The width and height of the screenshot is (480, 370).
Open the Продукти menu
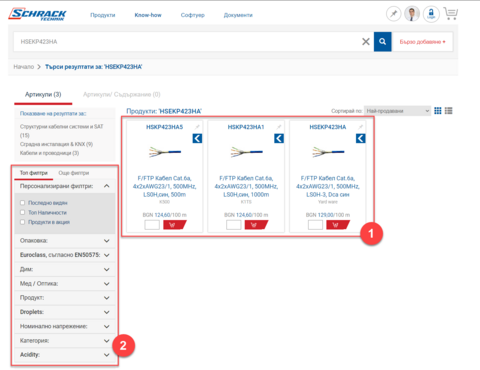coord(103,15)
